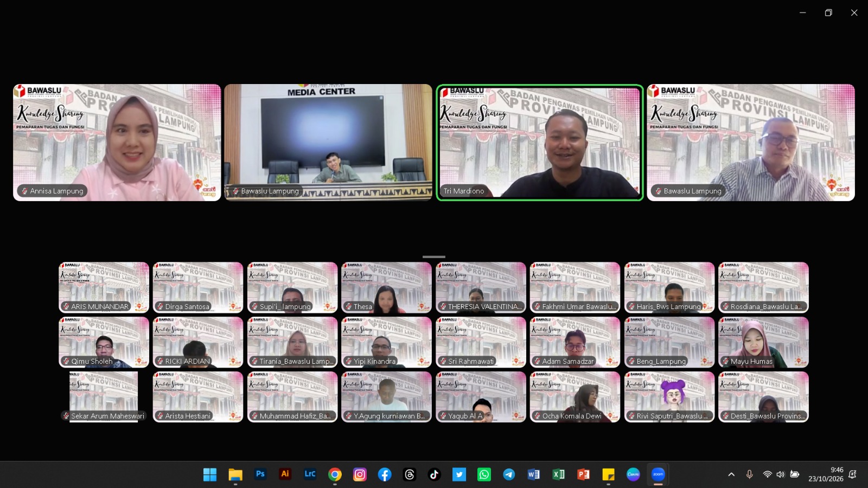868x488 pixels.
Task: Launch Microsoft Word from taskbar
Action: (x=534, y=474)
